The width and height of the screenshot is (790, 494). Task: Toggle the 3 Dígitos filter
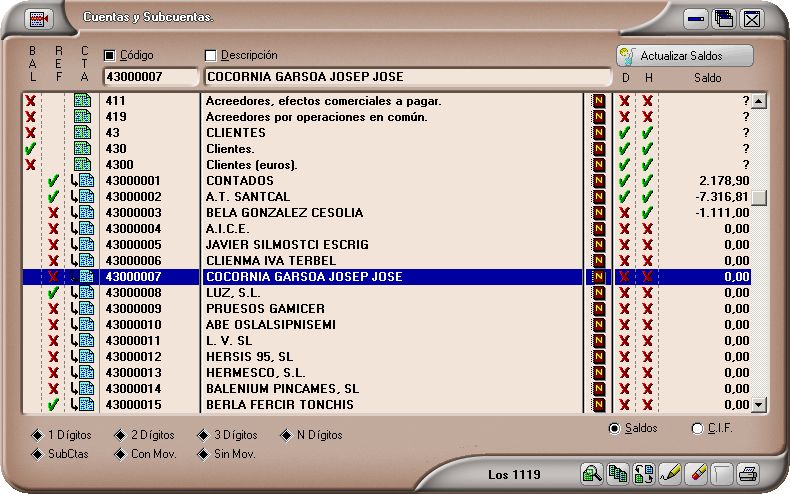[x=204, y=435]
